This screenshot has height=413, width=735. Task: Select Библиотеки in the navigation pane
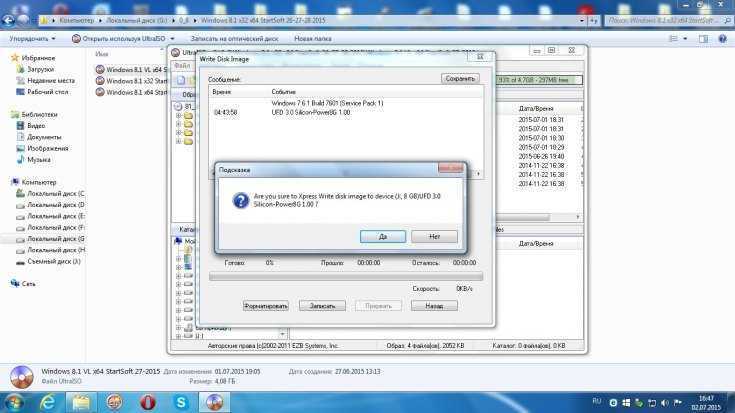34,114
